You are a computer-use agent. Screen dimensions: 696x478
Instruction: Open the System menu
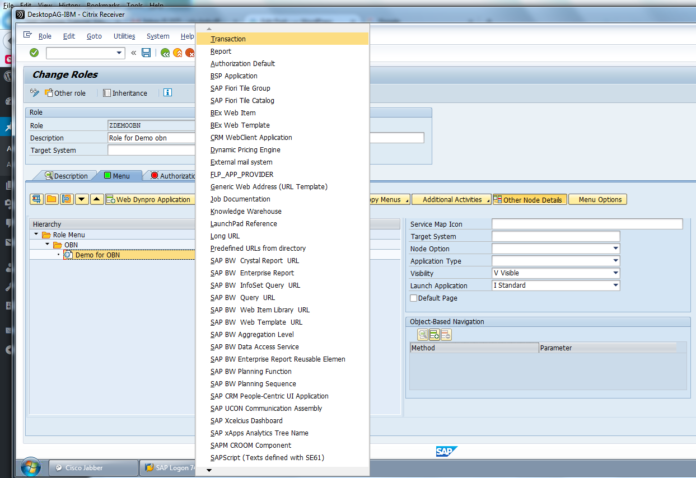tap(158, 36)
